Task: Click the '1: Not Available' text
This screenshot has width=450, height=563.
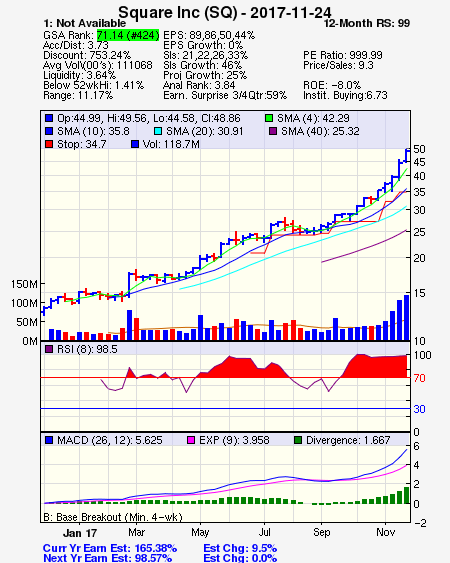Action: pos(85,23)
